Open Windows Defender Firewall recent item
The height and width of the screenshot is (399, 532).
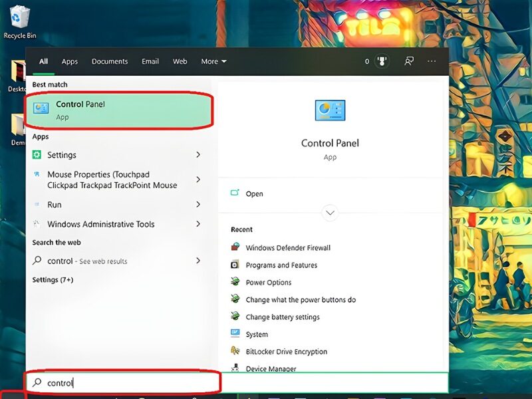pyautogui.click(x=287, y=248)
